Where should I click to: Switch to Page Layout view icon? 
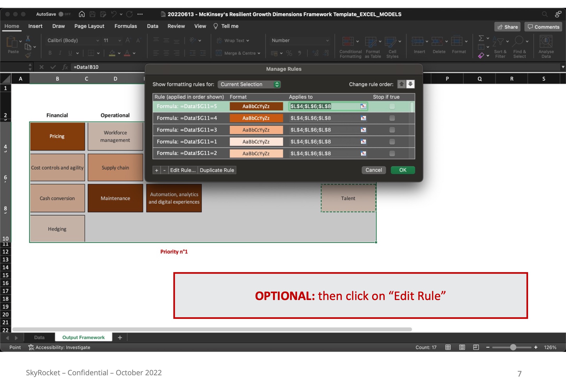pyautogui.click(x=462, y=347)
